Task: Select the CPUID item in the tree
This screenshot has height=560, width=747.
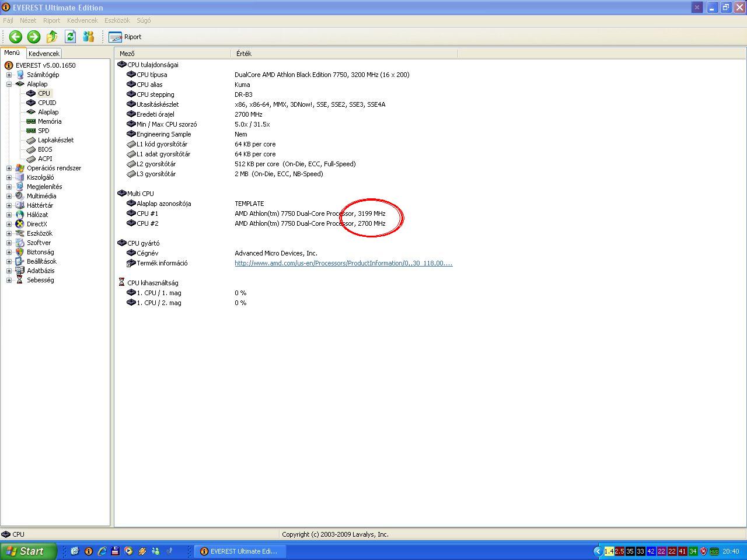Action: 47,103
